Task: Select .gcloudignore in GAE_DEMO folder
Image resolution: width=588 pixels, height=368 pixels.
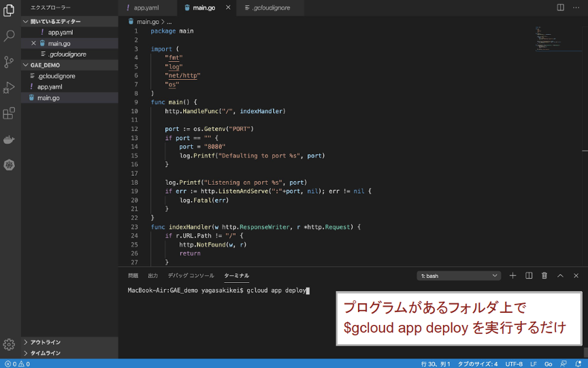Action: pos(69,76)
